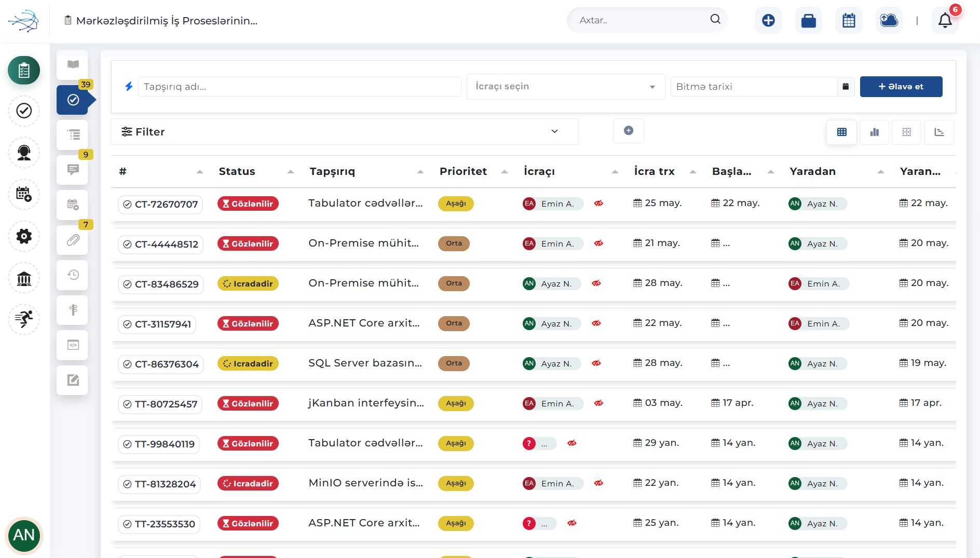Image resolution: width=980 pixels, height=558 pixels.
Task: Click the cloud icon in header
Action: tap(889, 21)
